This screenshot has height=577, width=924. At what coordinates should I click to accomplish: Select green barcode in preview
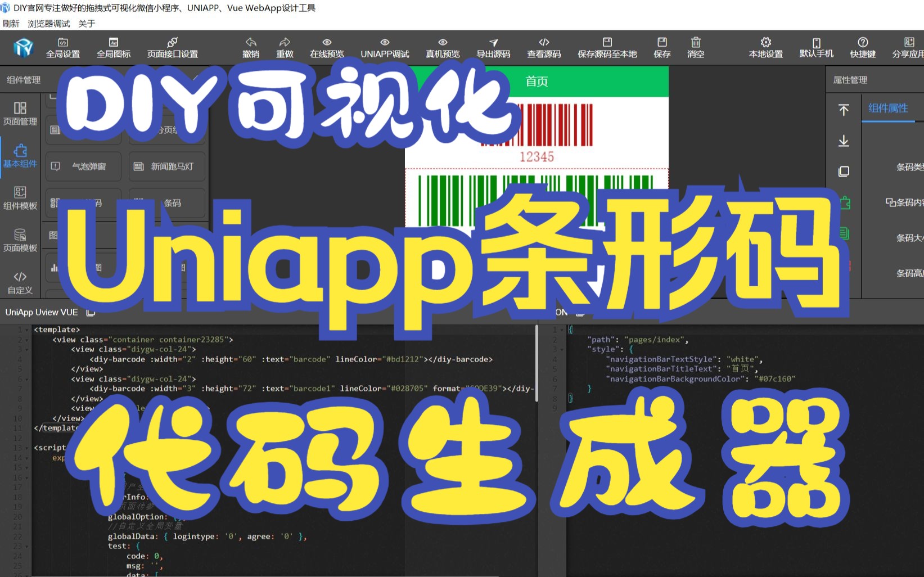[x=537, y=200]
